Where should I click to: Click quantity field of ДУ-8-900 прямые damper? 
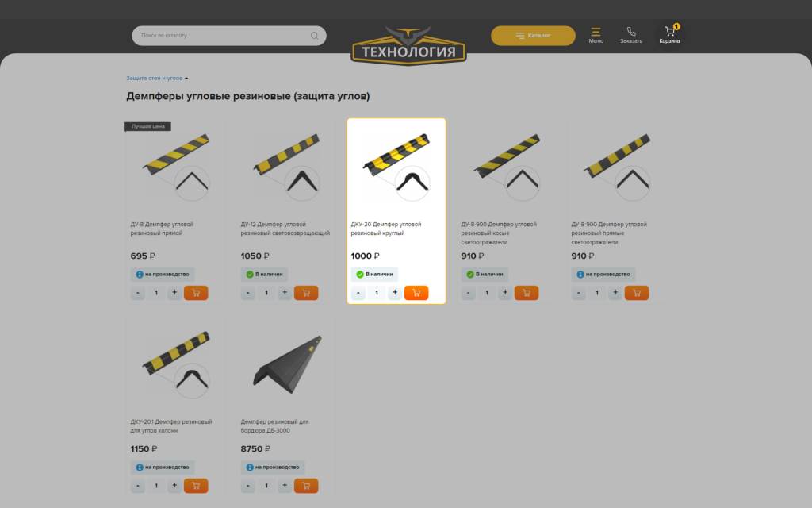click(597, 293)
